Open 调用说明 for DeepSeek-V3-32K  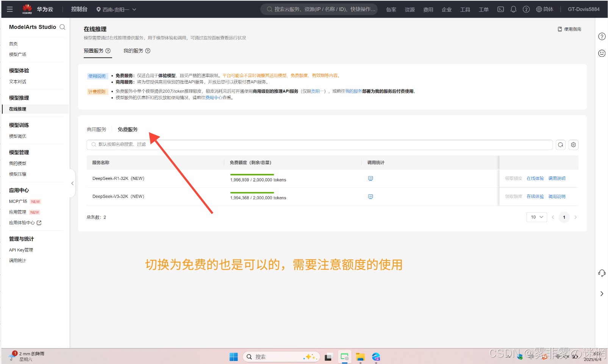click(557, 197)
